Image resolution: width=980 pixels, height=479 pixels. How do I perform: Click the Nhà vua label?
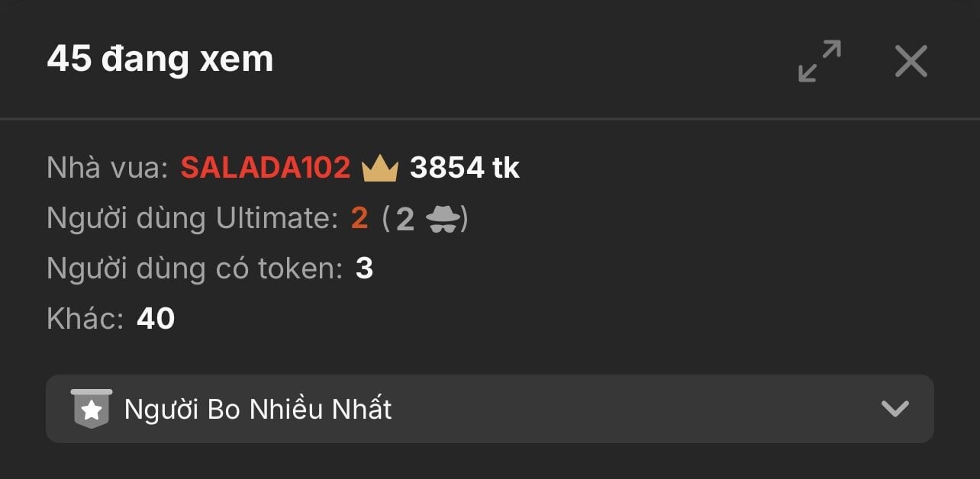click(108, 168)
